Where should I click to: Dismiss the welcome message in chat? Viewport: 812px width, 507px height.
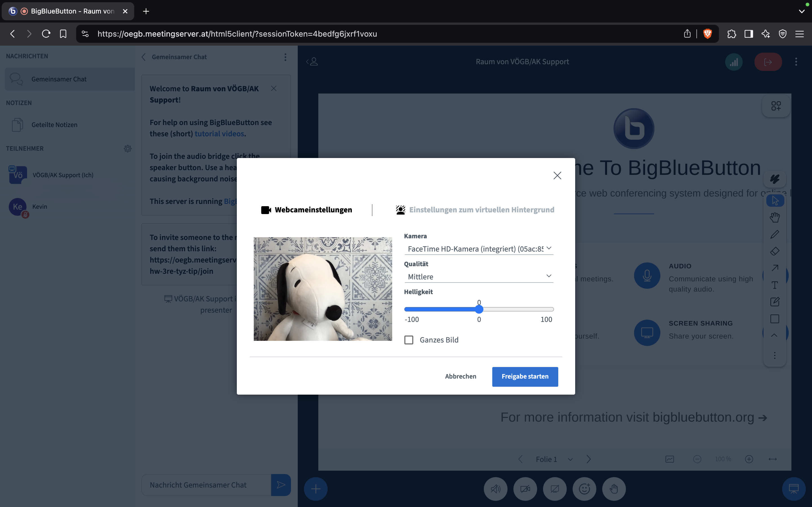(x=273, y=88)
